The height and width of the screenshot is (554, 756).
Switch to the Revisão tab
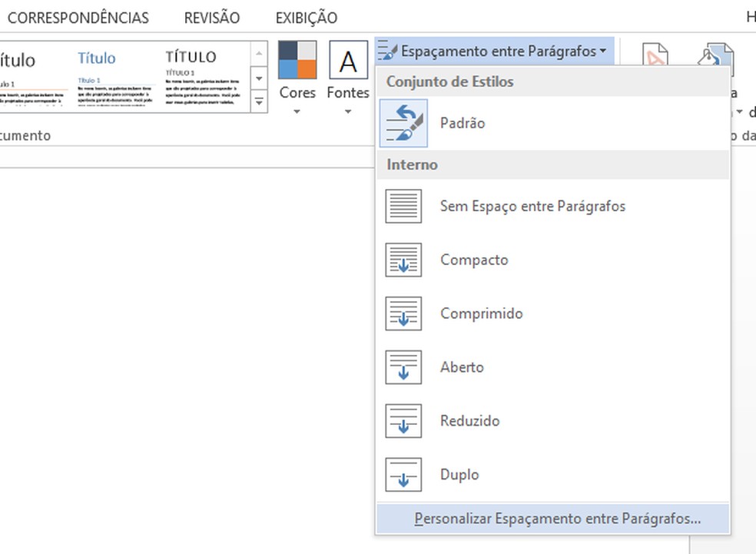point(211,18)
